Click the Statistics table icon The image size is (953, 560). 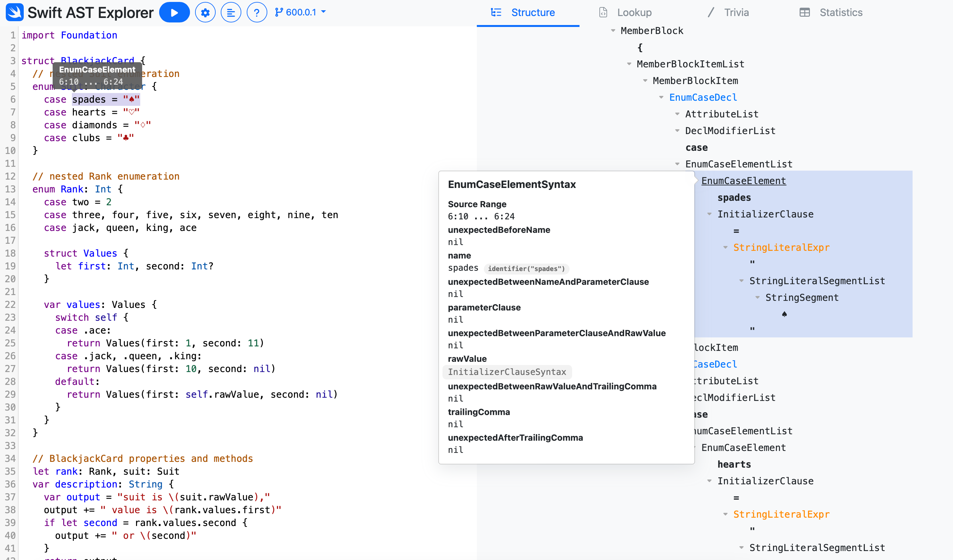coord(804,13)
